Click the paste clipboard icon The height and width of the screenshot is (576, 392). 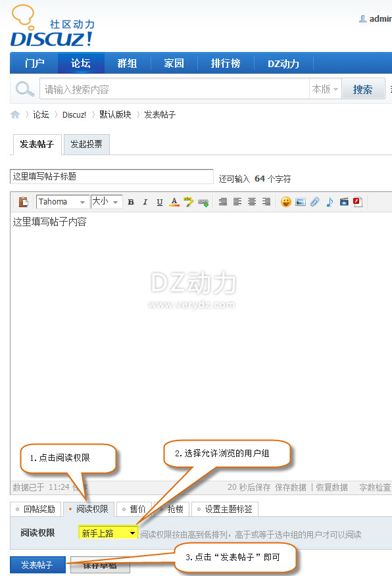(24, 202)
